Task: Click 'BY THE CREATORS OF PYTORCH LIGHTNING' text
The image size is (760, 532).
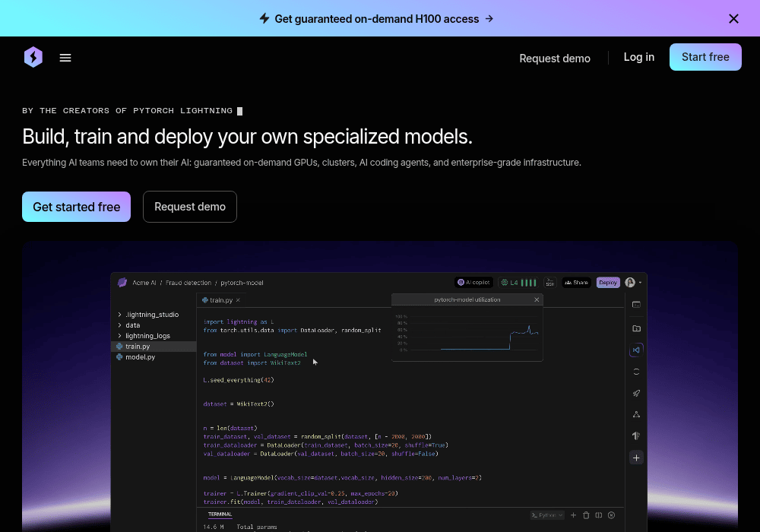Action: pos(127,110)
